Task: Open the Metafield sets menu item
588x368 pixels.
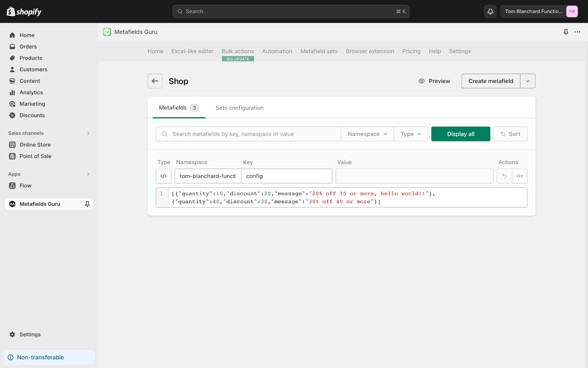Action: point(319,51)
